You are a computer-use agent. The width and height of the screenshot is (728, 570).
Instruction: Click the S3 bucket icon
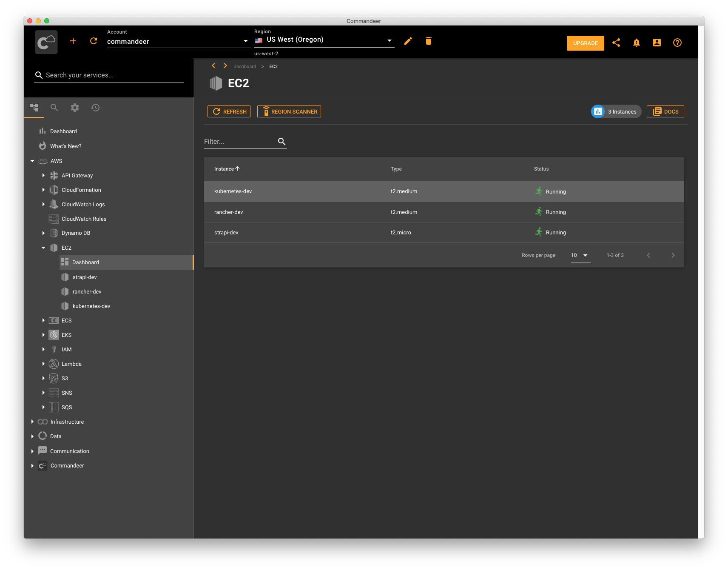[54, 378]
